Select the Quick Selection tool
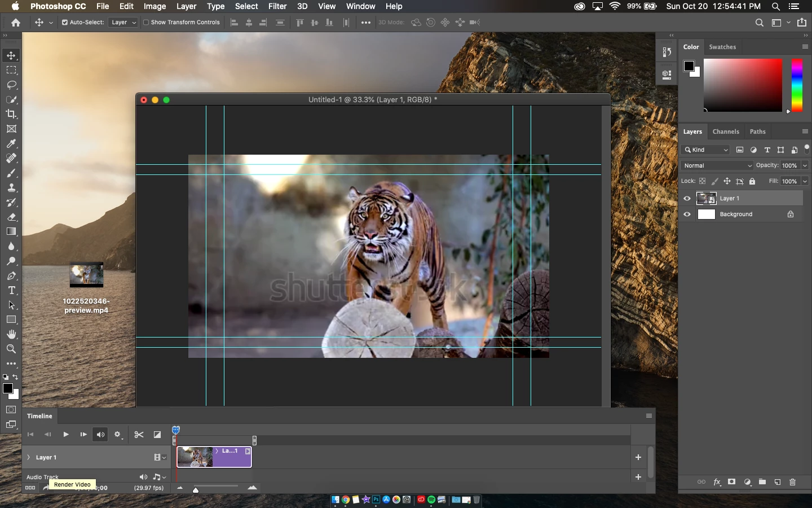 (11, 99)
